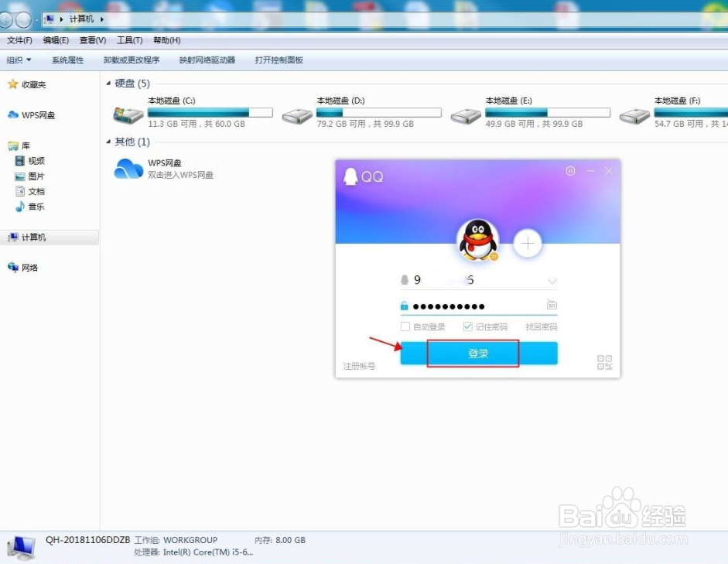The width and height of the screenshot is (728, 564).
Task: Toggle the 自动登录 checkbox
Action: (405, 326)
